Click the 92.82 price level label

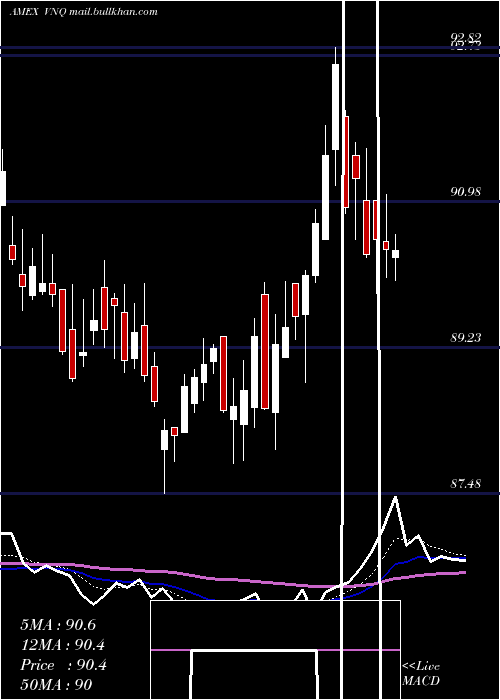[466, 38]
